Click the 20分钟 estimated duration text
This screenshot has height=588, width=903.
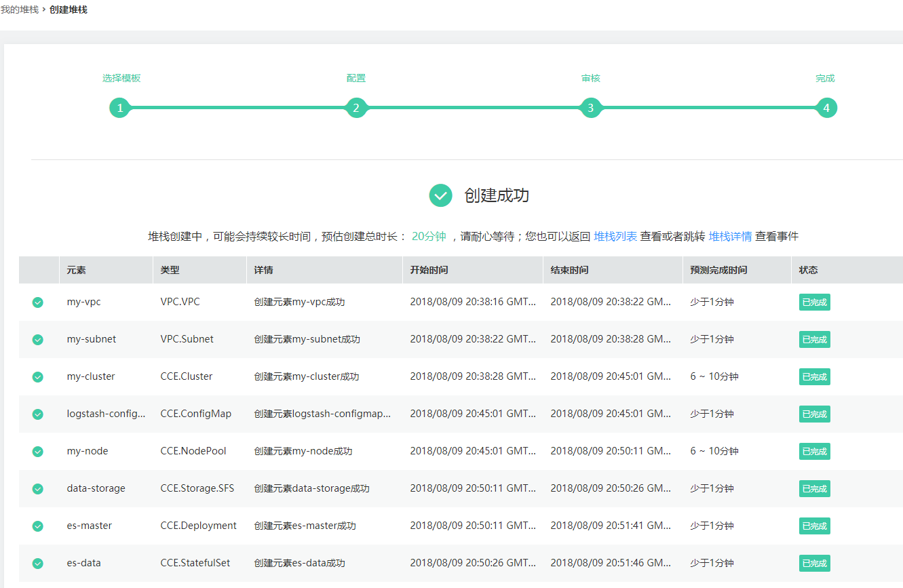(x=429, y=236)
